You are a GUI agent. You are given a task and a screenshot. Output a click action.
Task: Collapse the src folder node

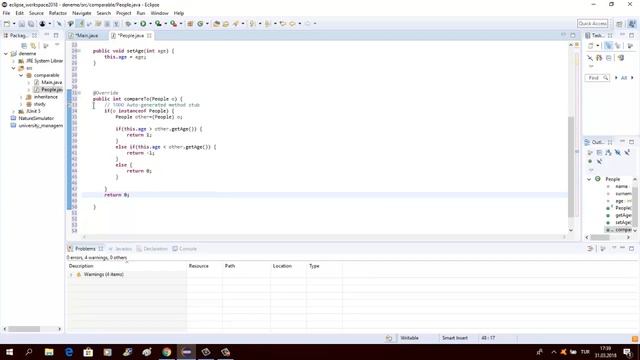[13, 68]
